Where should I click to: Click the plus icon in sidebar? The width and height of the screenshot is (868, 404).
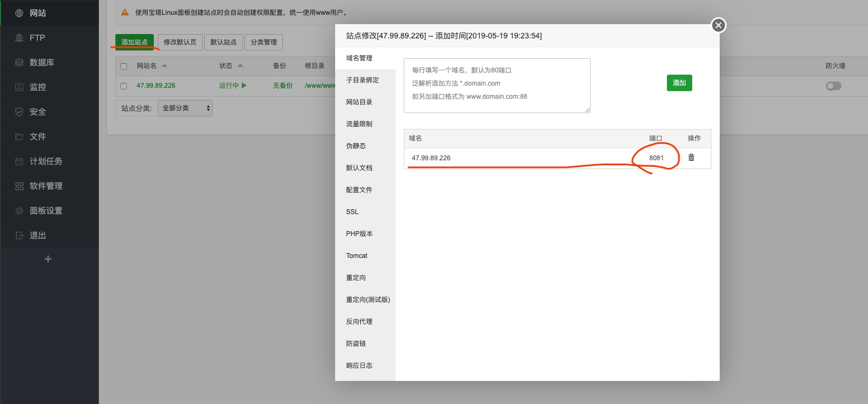click(48, 259)
